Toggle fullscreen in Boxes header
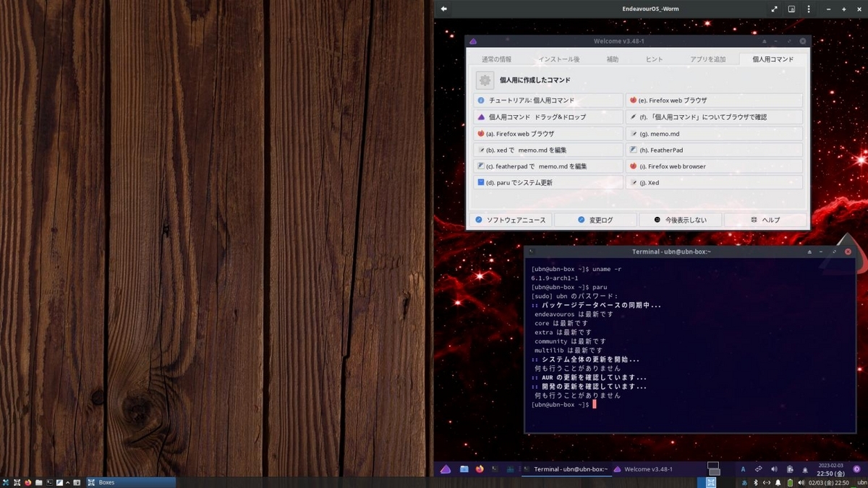The image size is (868, 488). coord(775,9)
